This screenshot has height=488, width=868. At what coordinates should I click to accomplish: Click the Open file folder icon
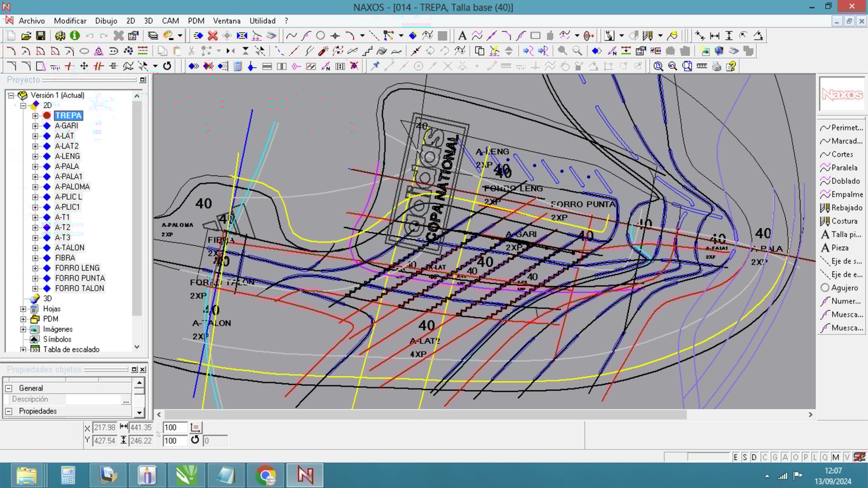pyautogui.click(x=26, y=36)
